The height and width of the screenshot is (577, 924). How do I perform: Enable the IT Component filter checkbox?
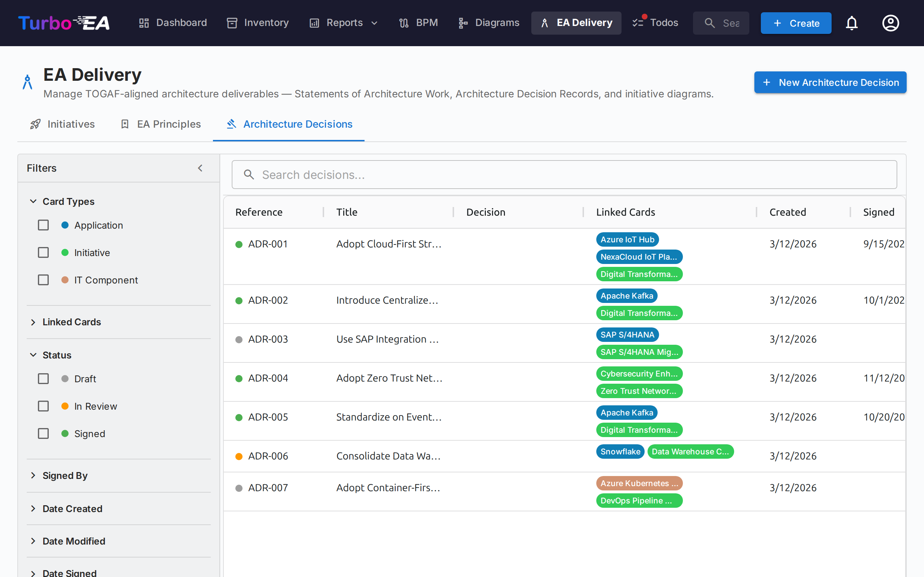pyautogui.click(x=44, y=280)
